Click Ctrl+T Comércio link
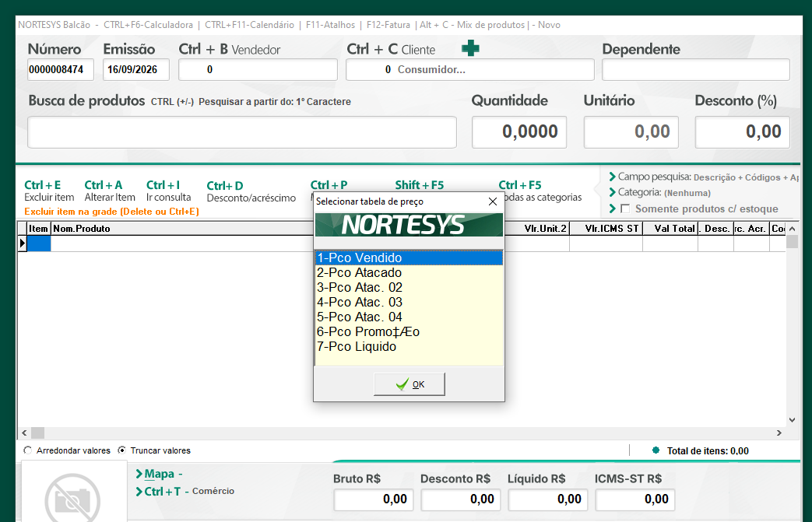Screen dimensions: 812x522 tap(185, 491)
